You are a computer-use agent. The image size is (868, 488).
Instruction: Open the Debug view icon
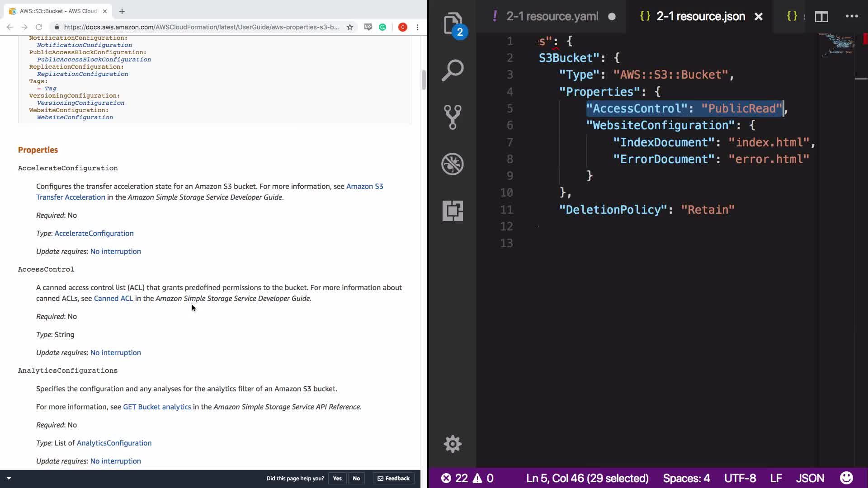click(x=453, y=164)
